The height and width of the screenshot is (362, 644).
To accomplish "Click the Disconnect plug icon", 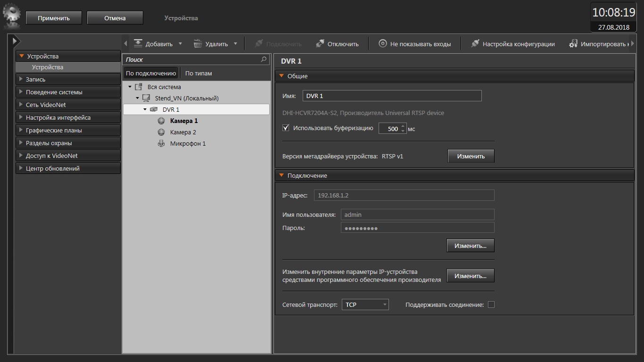I will pyautogui.click(x=320, y=44).
